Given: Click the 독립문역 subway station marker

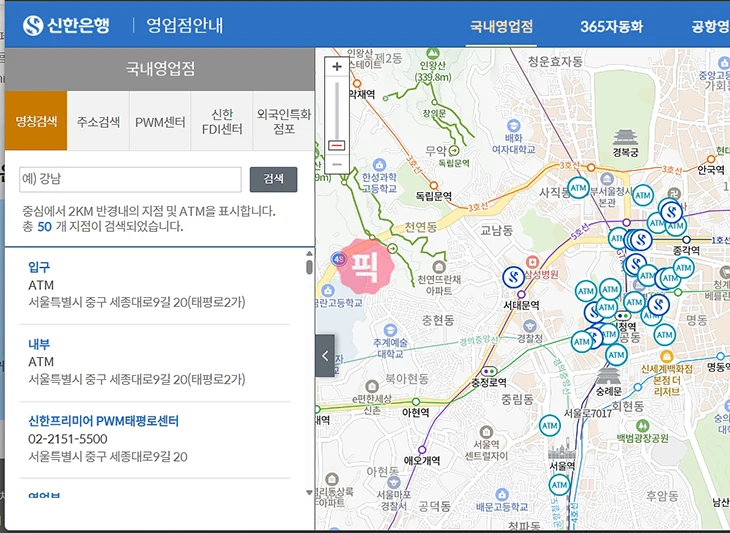Looking at the screenshot, I should (x=433, y=186).
